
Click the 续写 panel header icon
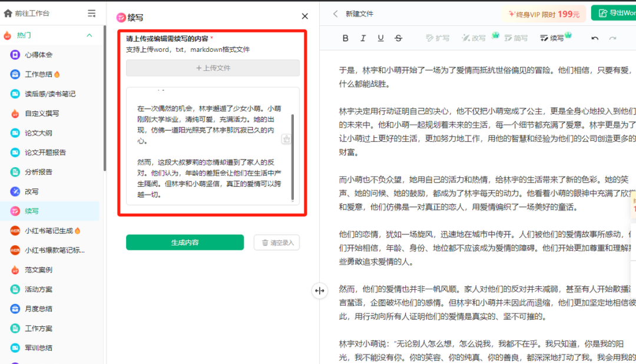tap(121, 18)
